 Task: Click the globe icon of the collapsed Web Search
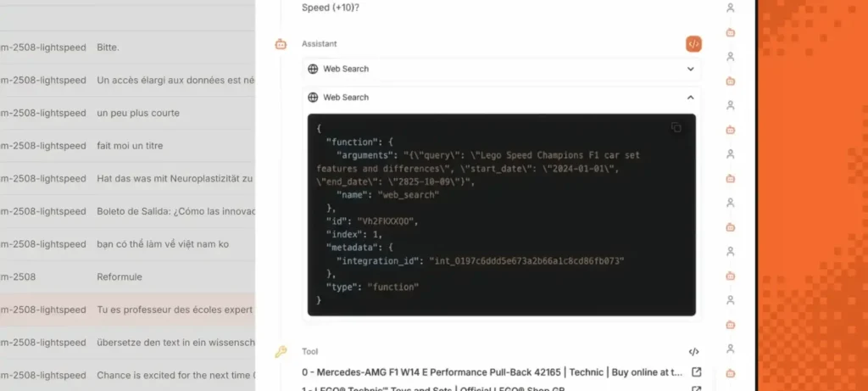tap(313, 69)
